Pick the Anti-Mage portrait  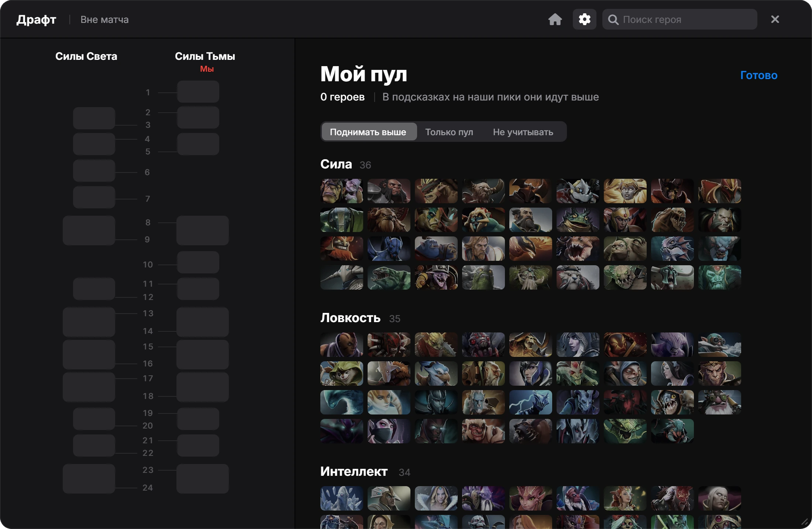coord(341,345)
